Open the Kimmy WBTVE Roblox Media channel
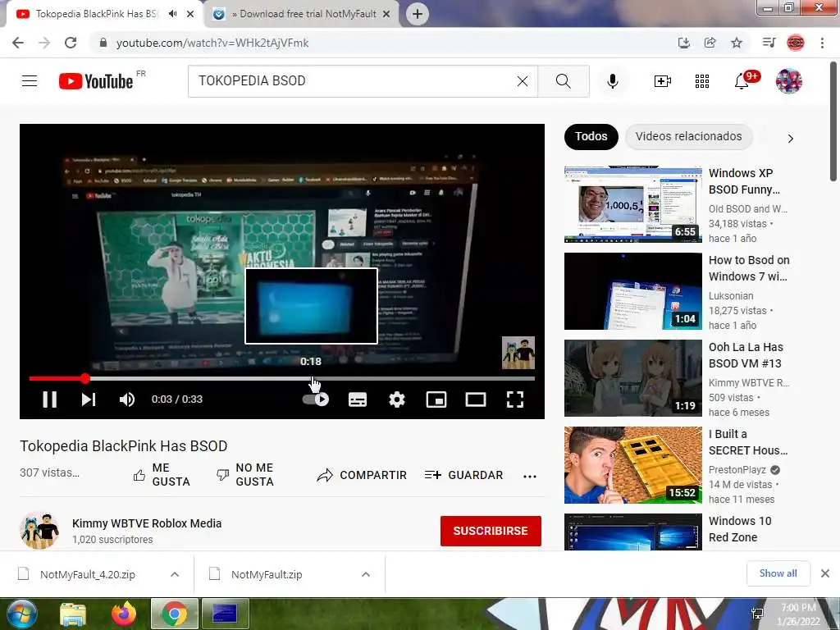 [147, 523]
